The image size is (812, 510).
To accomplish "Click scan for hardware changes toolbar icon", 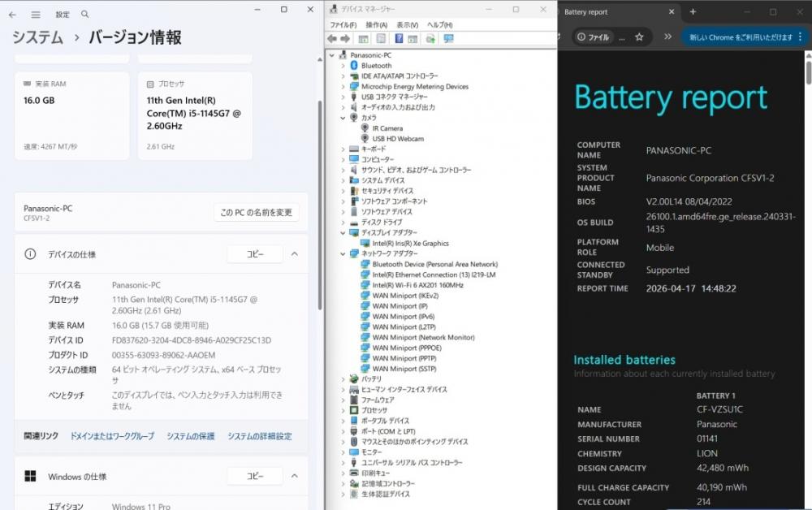I will [448, 38].
